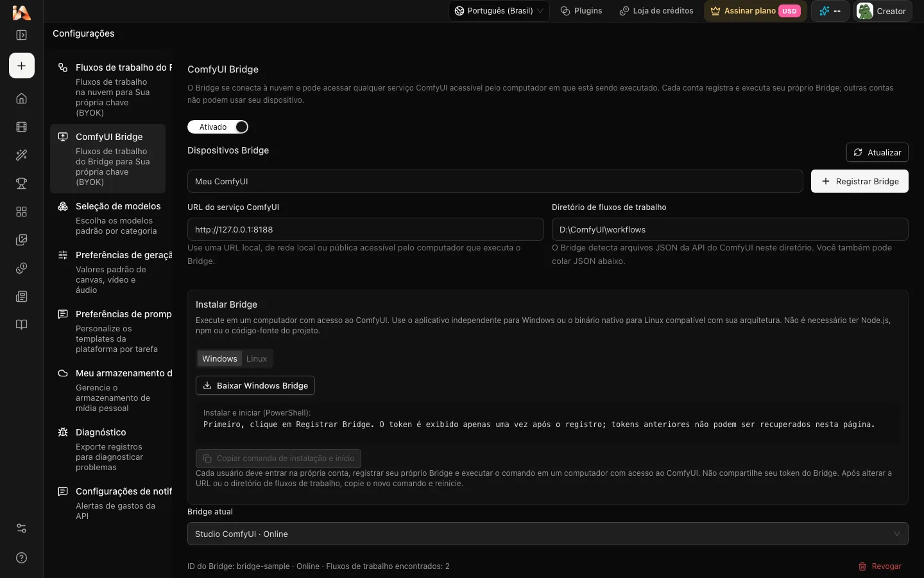
Task: Click the Meu ComfyUI device name field
Action: 495,181
